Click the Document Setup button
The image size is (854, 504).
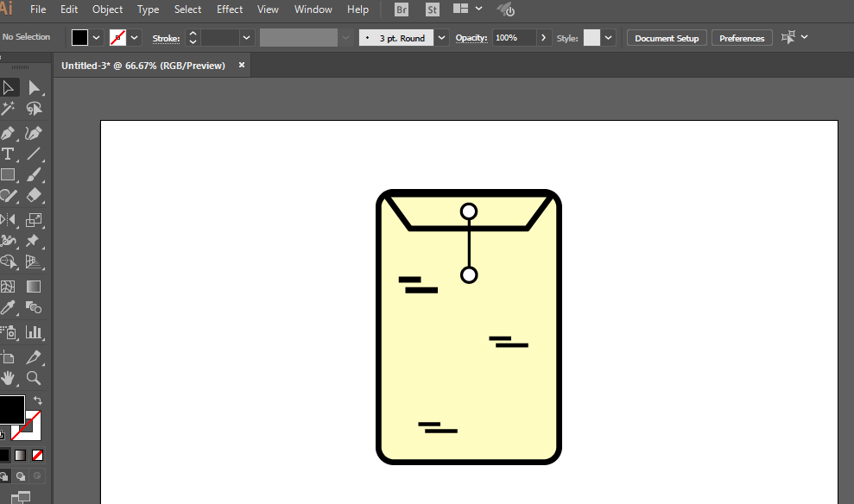[667, 38]
